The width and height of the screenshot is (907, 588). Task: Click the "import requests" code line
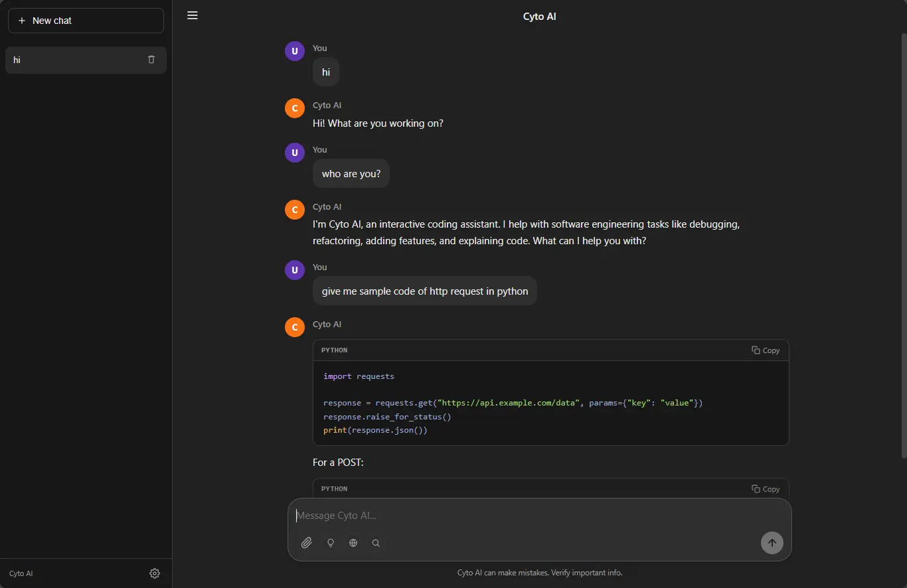click(359, 376)
